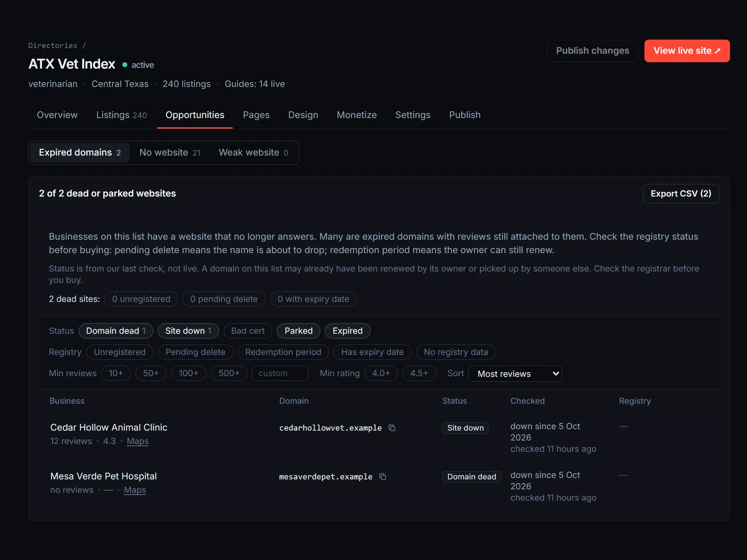Enable the Has expiry date filter
The width and height of the screenshot is (747, 560).
[372, 352]
